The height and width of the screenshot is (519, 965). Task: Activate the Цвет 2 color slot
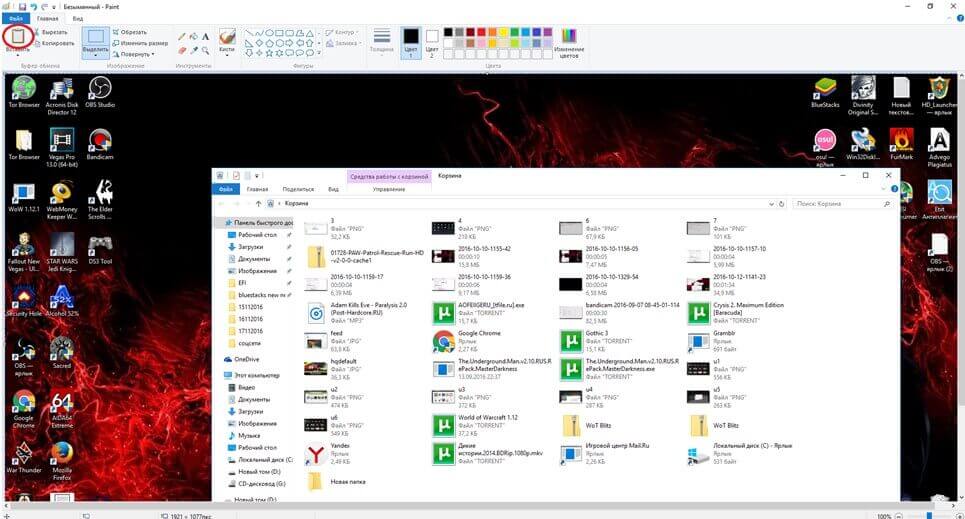click(x=432, y=40)
